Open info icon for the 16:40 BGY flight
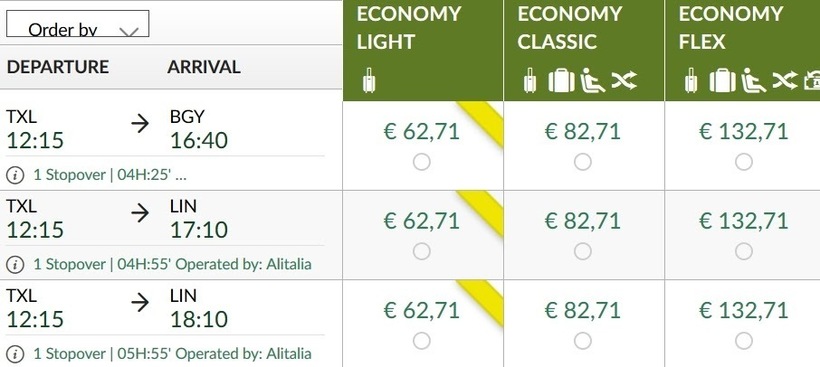 15,175
